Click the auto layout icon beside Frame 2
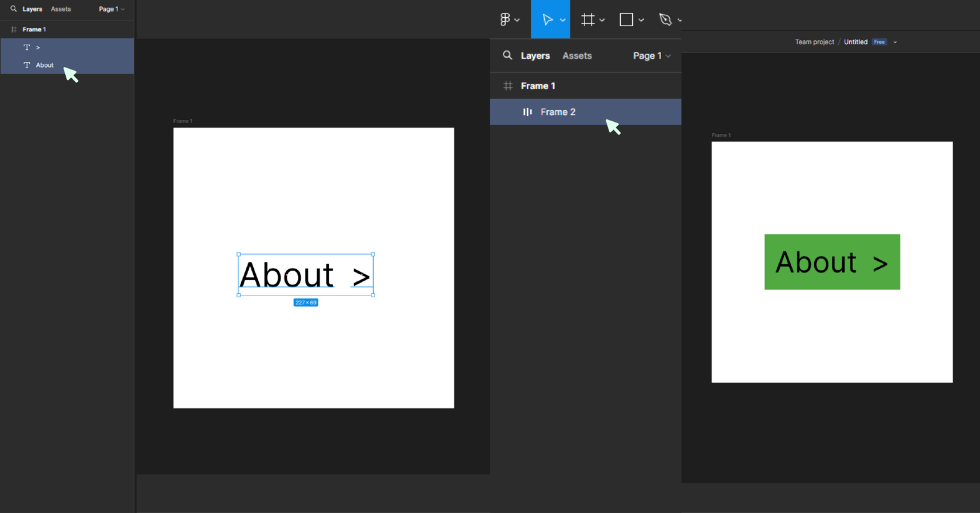The height and width of the screenshot is (513, 980). tap(527, 112)
